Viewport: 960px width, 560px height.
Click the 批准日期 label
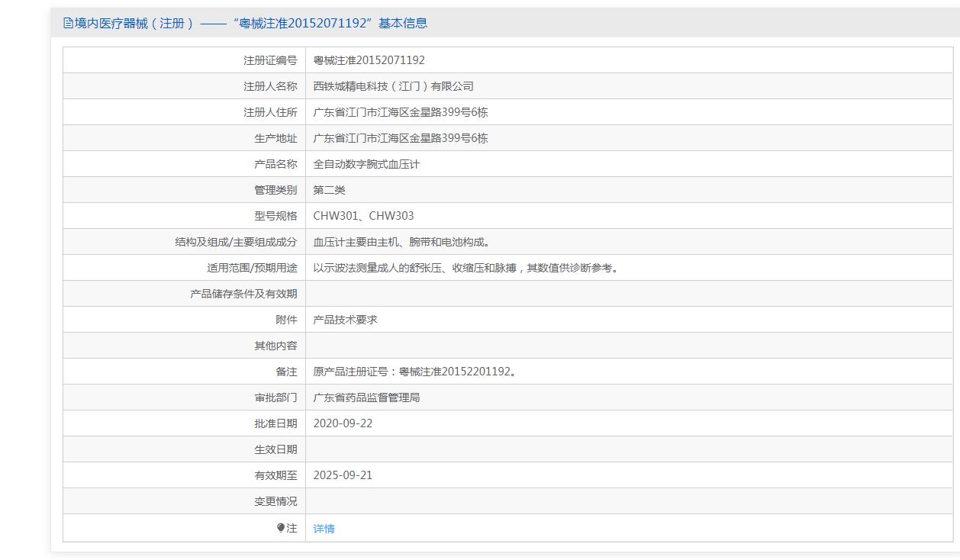pos(275,423)
